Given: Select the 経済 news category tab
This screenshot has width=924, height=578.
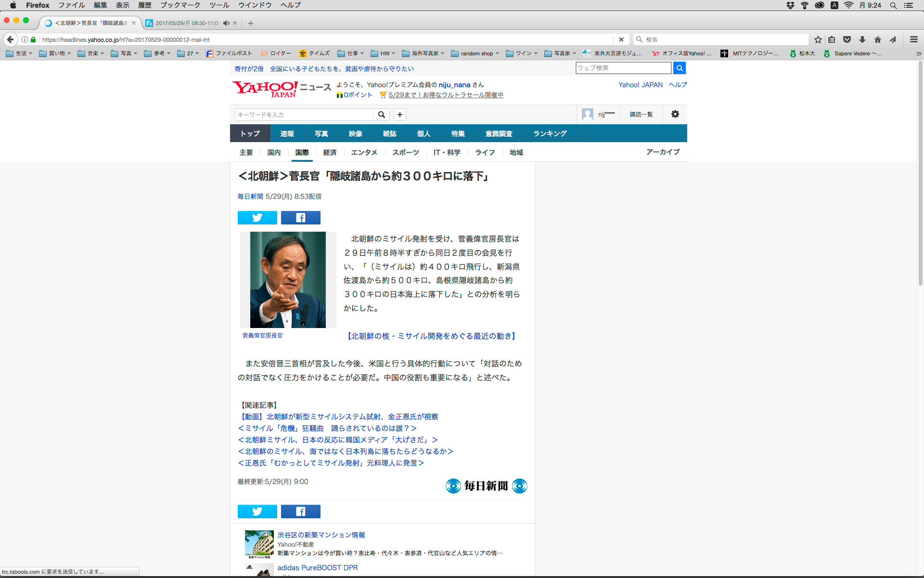Looking at the screenshot, I should click(330, 152).
